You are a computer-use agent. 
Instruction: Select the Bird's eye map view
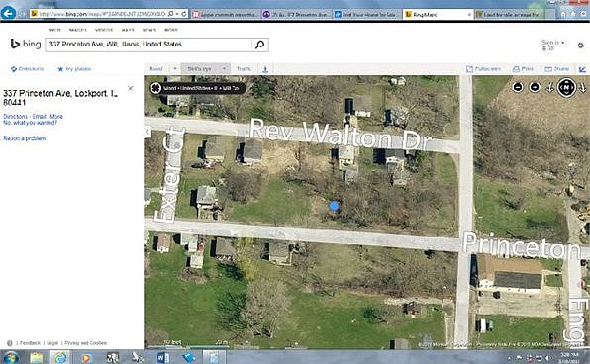[x=199, y=69]
